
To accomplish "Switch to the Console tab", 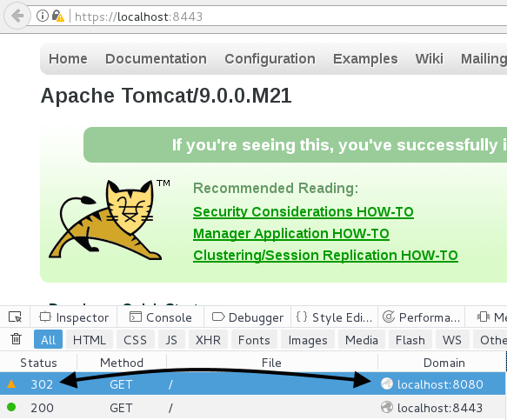I will pos(161,317).
